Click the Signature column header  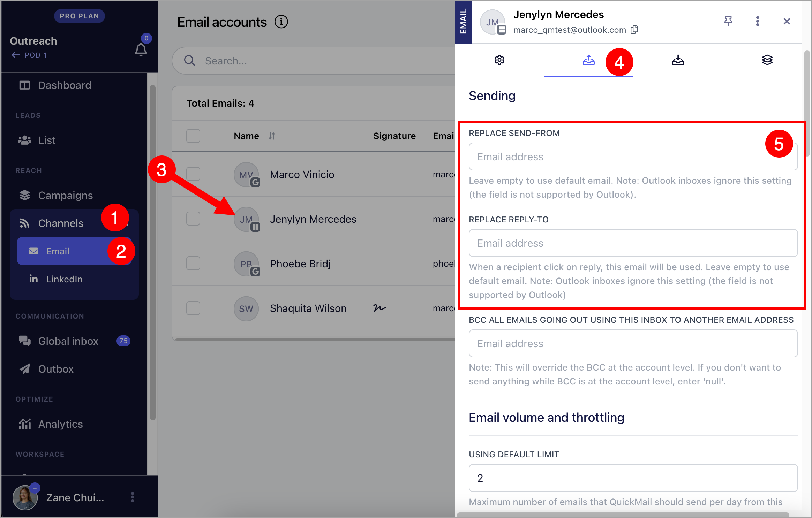coord(394,136)
